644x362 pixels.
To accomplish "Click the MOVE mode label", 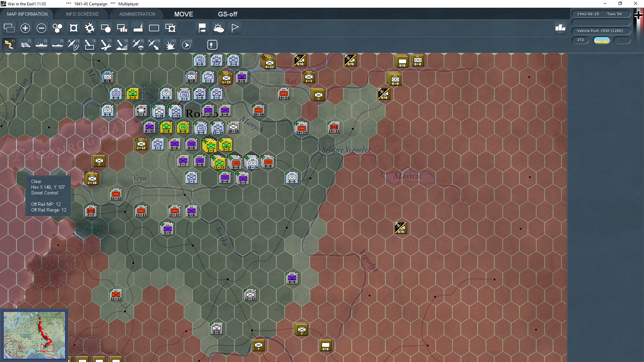I will (183, 14).
